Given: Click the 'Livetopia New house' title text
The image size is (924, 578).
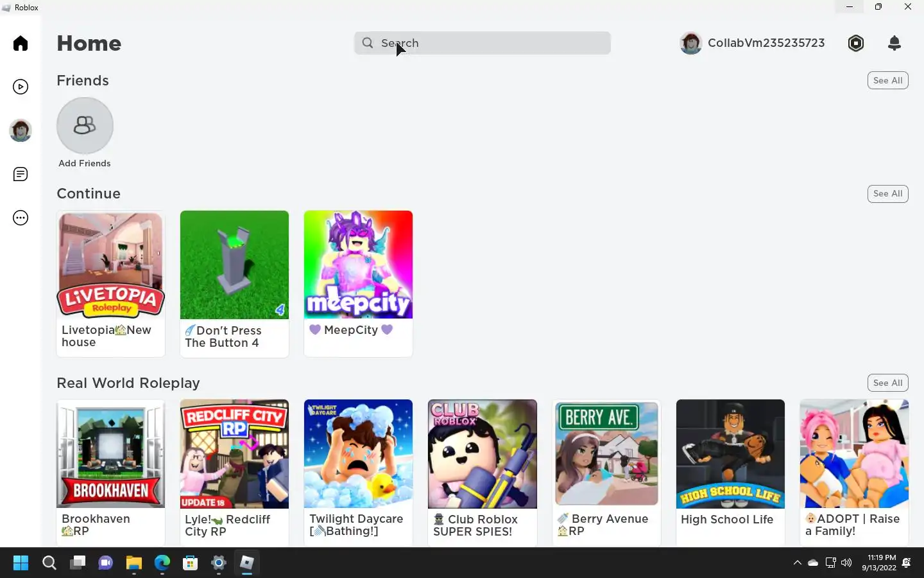Looking at the screenshot, I should pos(107,336).
